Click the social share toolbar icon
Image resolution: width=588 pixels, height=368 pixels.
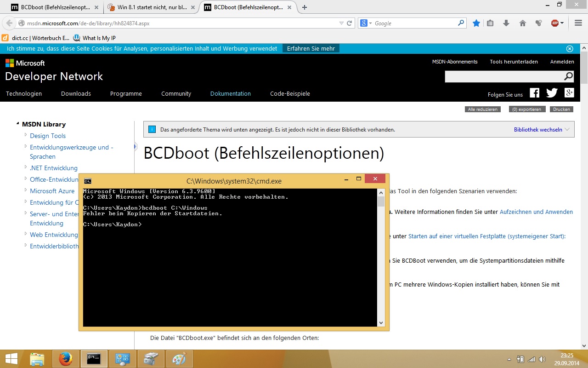click(x=539, y=23)
